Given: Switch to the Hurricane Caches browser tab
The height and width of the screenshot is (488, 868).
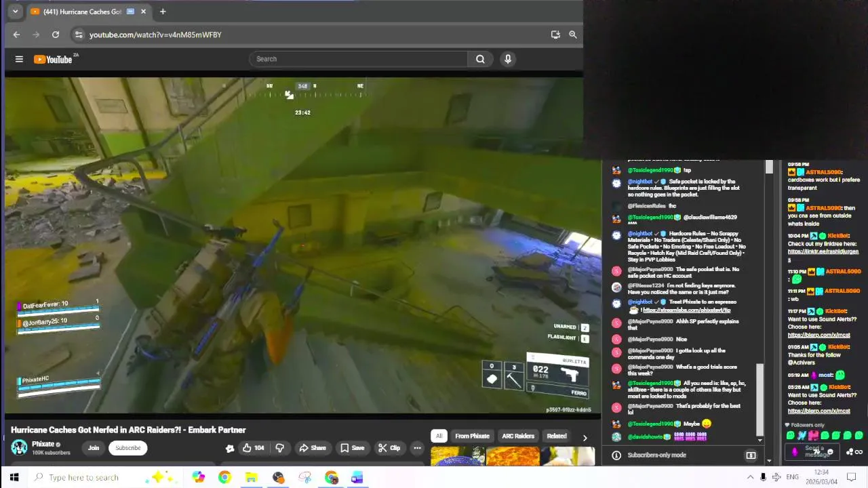Looking at the screenshot, I should pos(81,12).
